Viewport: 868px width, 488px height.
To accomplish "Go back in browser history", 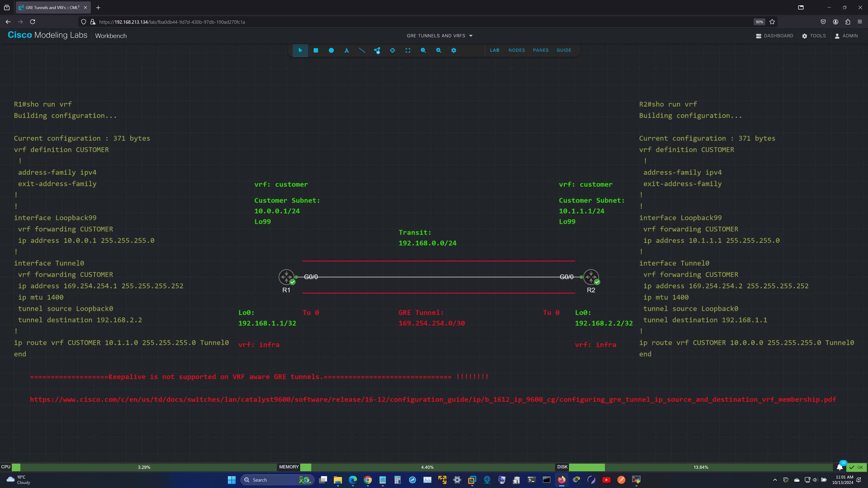I will (x=8, y=22).
